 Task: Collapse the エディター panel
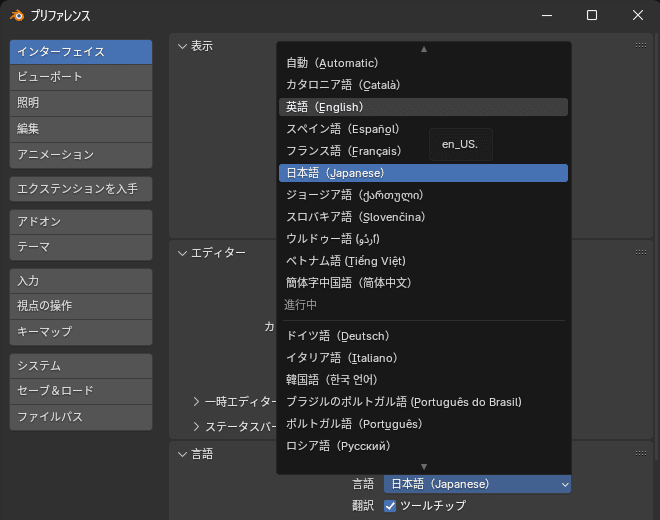coord(182,253)
